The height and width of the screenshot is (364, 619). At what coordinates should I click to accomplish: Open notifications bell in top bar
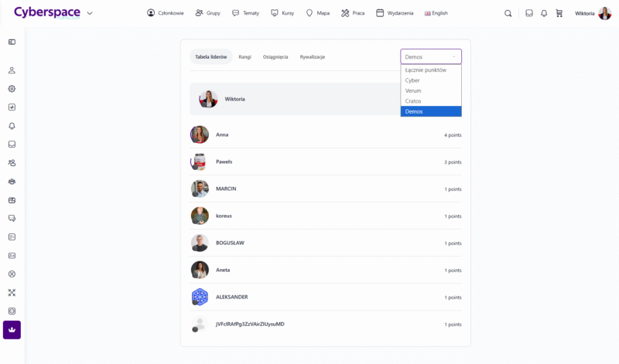coord(544,13)
